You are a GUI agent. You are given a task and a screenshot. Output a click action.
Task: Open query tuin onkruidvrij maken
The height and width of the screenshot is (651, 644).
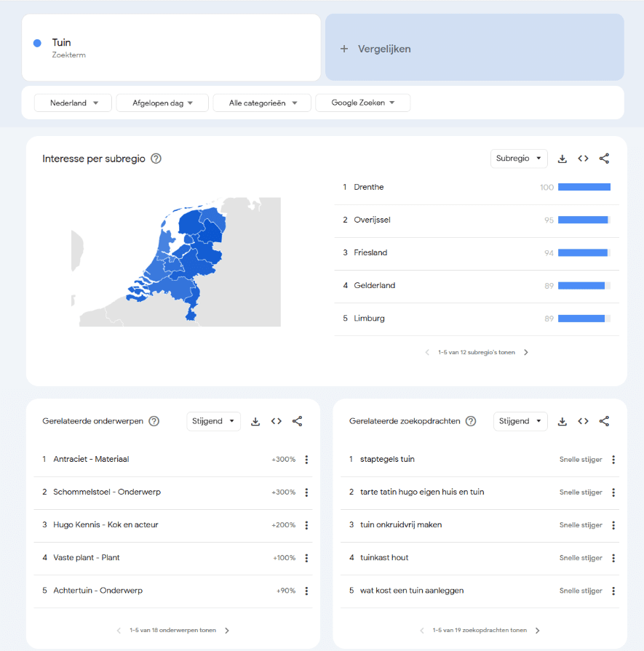point(401,525)
